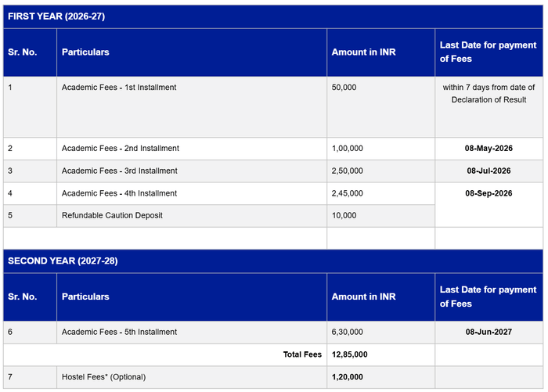Click the Academic Fees 2nd Installment row
This screenshot has width=548, height=392.
click(121, 148)
